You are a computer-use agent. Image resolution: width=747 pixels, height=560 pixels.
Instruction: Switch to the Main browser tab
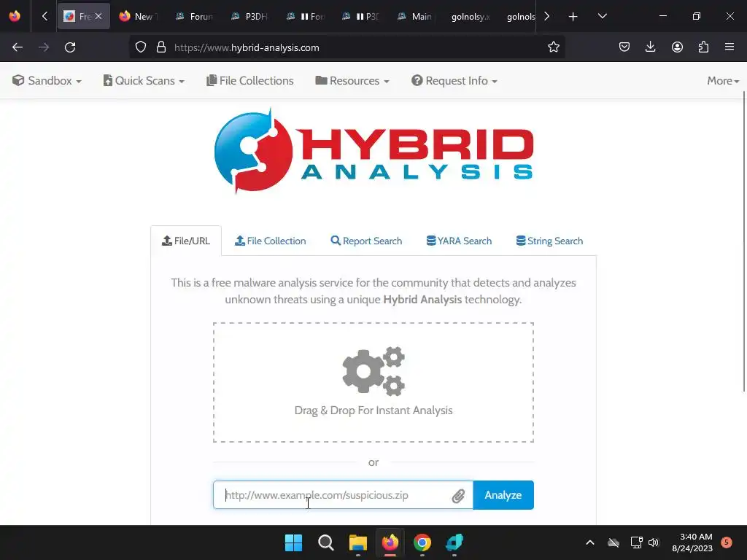coord(415,17)
